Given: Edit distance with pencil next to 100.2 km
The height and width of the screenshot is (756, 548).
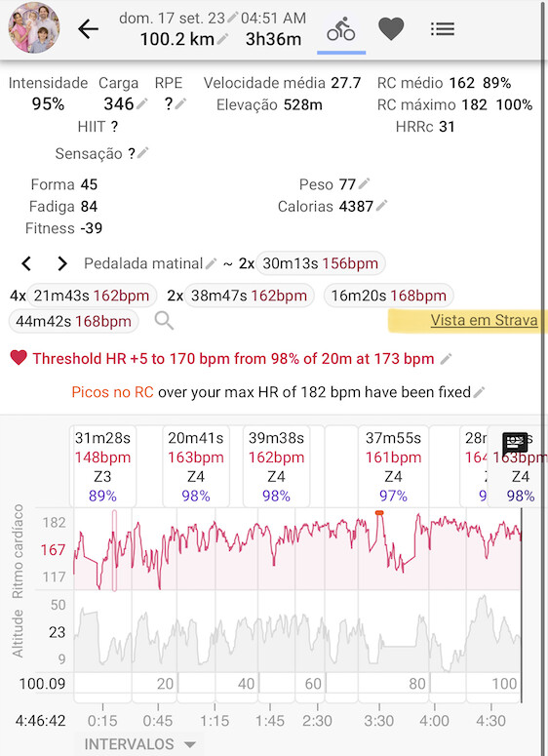Looking at the screenshot, I should (x=222, y=39).
